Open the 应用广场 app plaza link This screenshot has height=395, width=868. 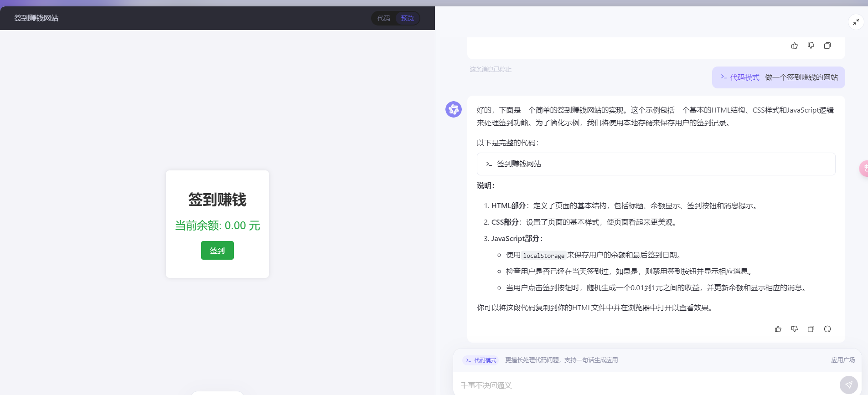pos(843,360)
